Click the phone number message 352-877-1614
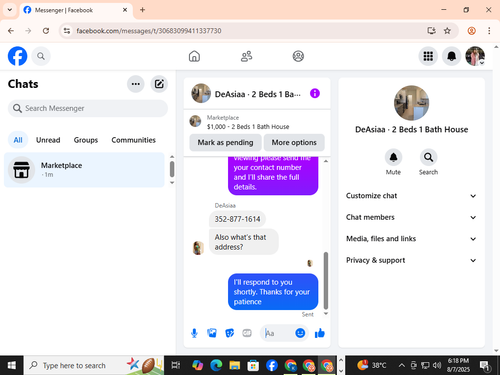This screenshot has width=500, height=375. 237,219
